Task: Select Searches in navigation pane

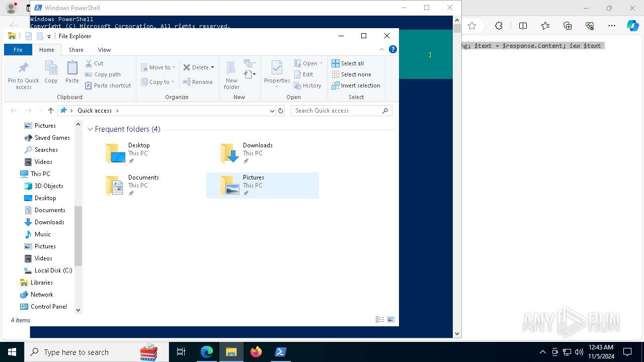Action: [41, 150]
